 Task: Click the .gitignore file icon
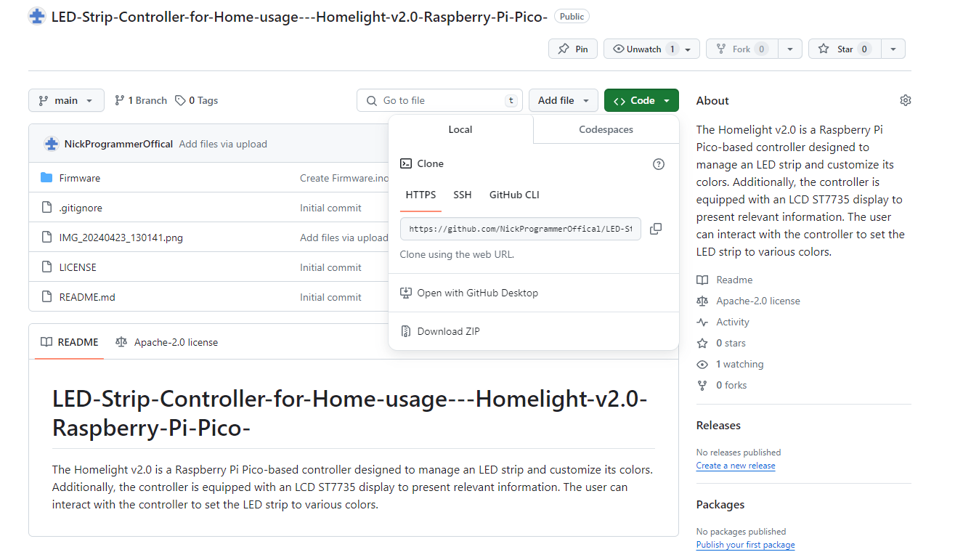tap(47, 208)
